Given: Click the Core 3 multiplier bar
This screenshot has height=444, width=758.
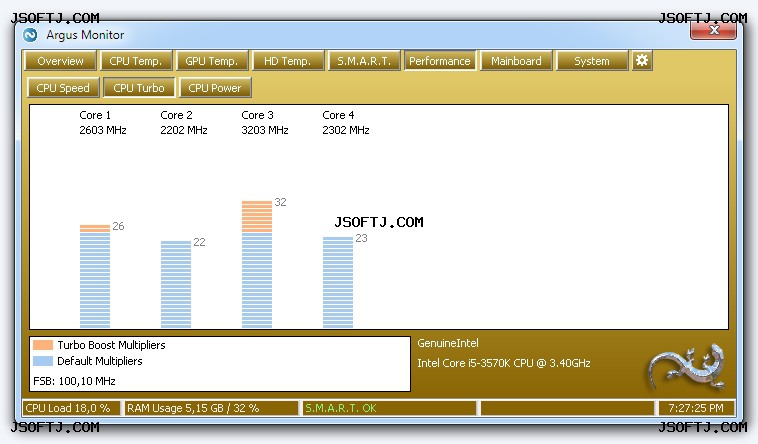Looking at the screenshot, I should coord(257,264).
